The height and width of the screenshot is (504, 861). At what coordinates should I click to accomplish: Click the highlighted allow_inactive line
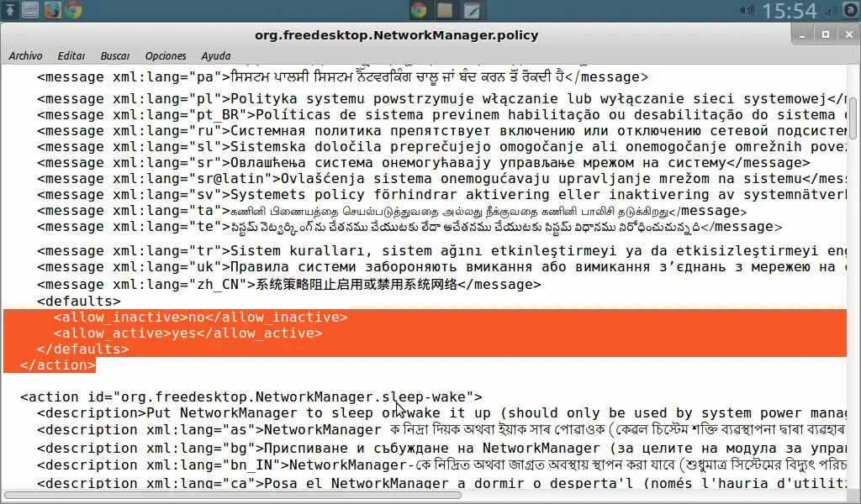click(200, 317)
